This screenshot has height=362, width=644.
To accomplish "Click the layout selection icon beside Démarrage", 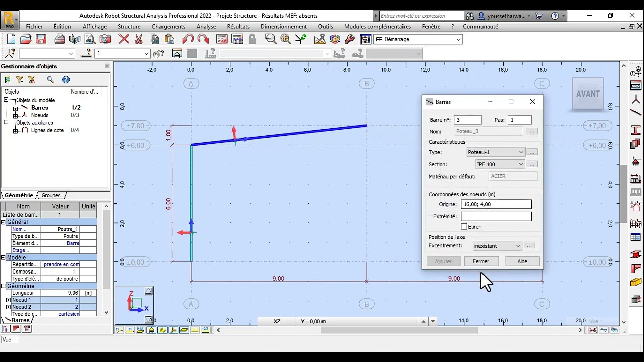I will tap(366, 39).
